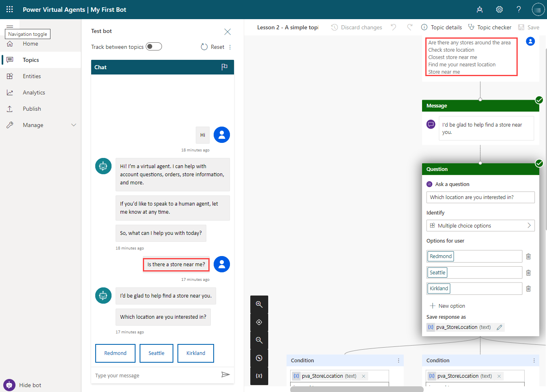The height and width of the screenshot is (392, 547).
Task: Open the app launcher waffle icon
Action: point(10,9)
